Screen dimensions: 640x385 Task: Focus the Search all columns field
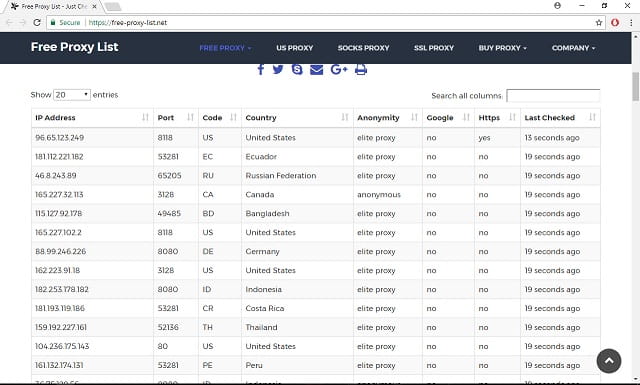coord(553,96)
